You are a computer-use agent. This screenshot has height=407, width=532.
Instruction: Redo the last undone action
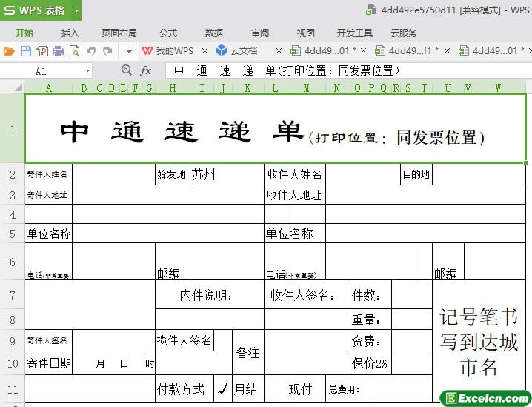pyautogui.click(x=108, y=51)
